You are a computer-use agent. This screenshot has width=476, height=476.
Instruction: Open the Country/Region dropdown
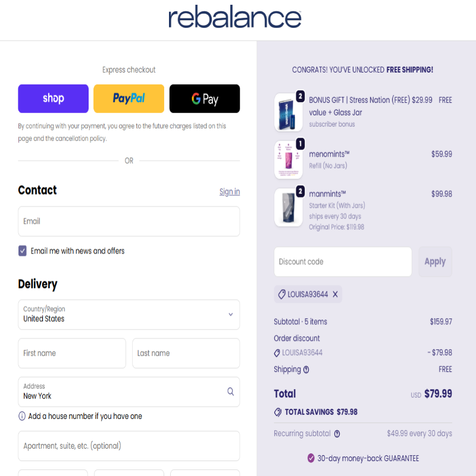[x=129, y=315]
